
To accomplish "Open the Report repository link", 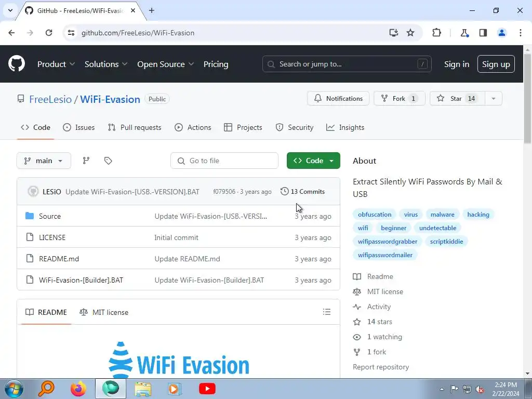I will tap(381, 367).
